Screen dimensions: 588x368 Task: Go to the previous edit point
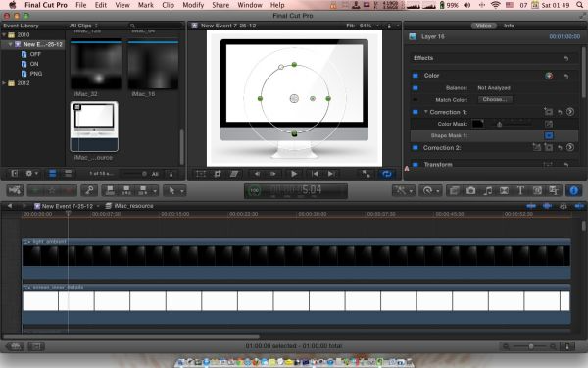[x=315, y=174]
